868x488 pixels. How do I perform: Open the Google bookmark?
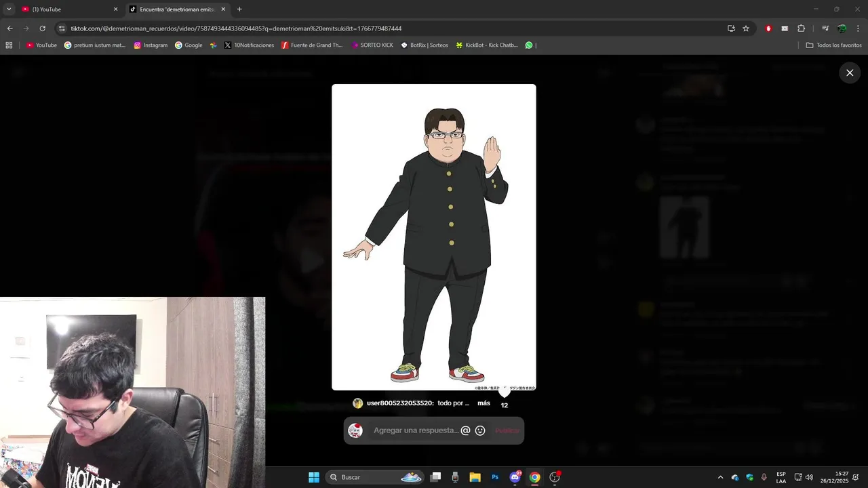pos(189,45)
